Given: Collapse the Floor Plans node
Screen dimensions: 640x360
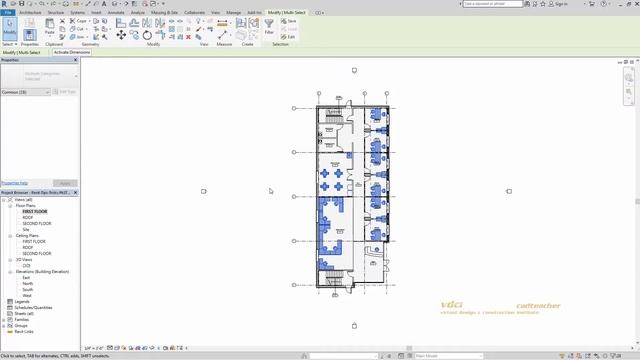Looking at the screenshot, I should click(x=10, y=206).
